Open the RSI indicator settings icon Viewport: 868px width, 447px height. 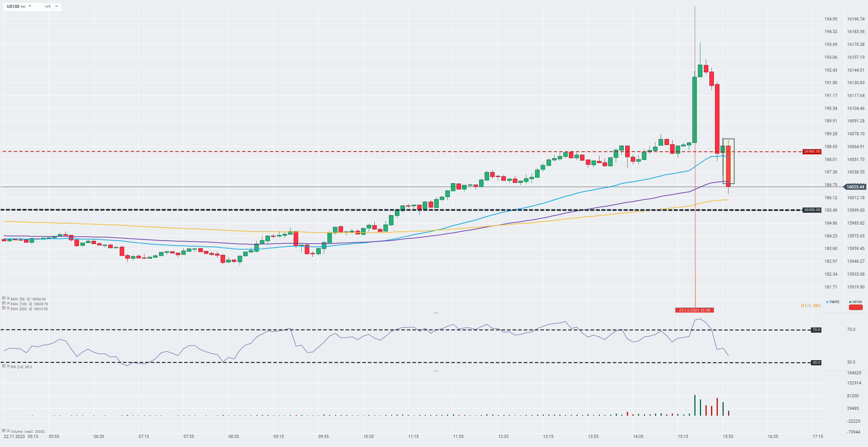click(x=4, y=366)
